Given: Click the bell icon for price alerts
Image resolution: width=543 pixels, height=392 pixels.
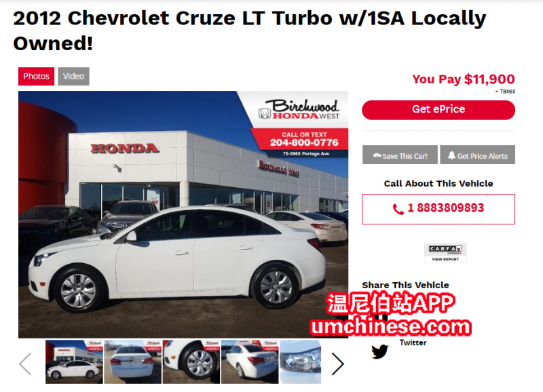Looking at the screenshot, I should coord(451,155).
